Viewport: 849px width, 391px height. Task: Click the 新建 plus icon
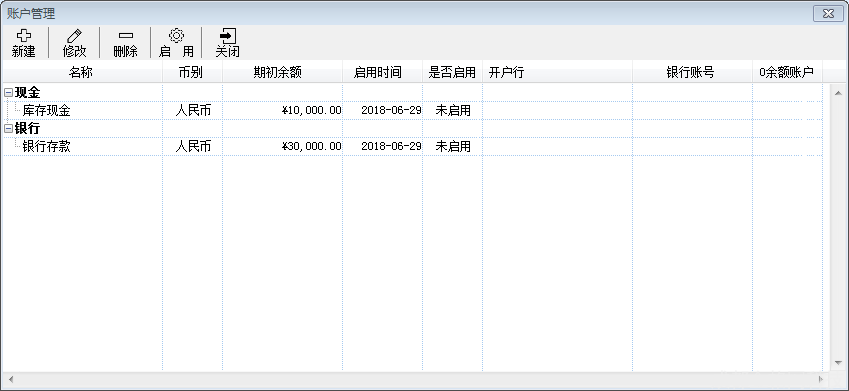[23, 36]
